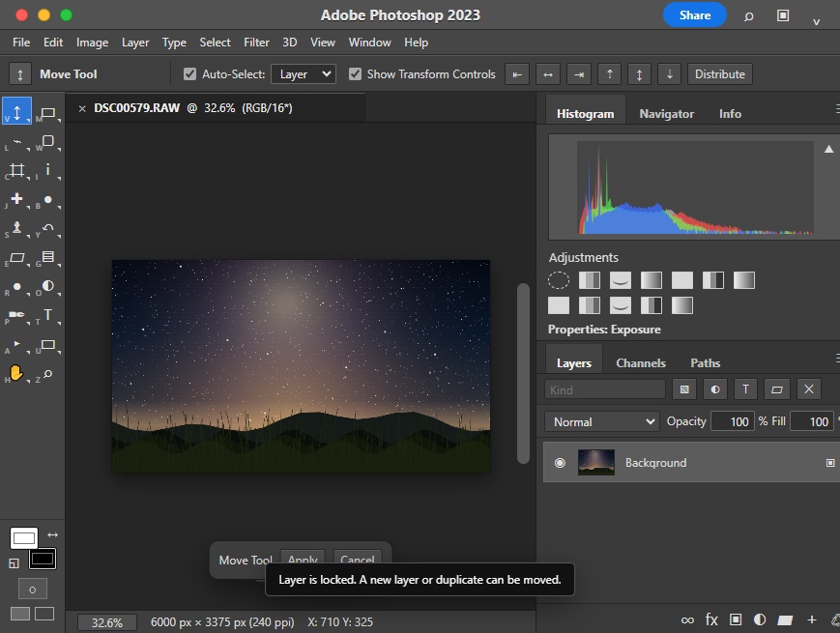Uncheck the Show Transform Controls checkbox
Screen dimensions: 840x633
355,73
